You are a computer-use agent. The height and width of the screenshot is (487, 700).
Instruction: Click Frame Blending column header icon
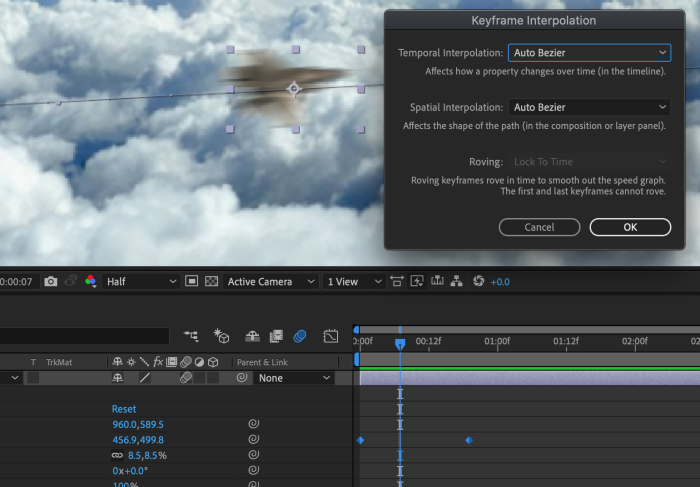(x=171, y=362)
